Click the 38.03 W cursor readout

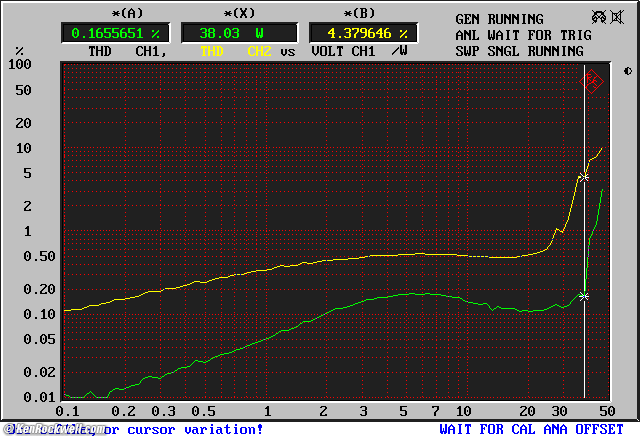click(x=239, y=33)
